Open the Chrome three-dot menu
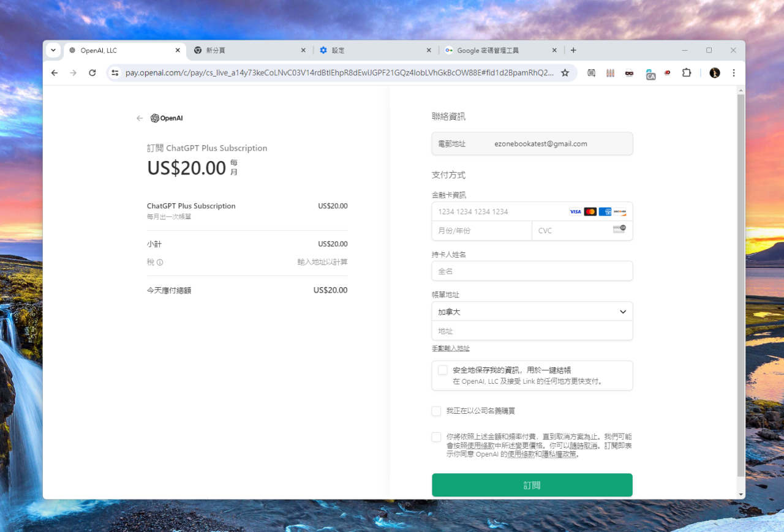Viewport: 784px width, 532px height. [x=733, y=72]
